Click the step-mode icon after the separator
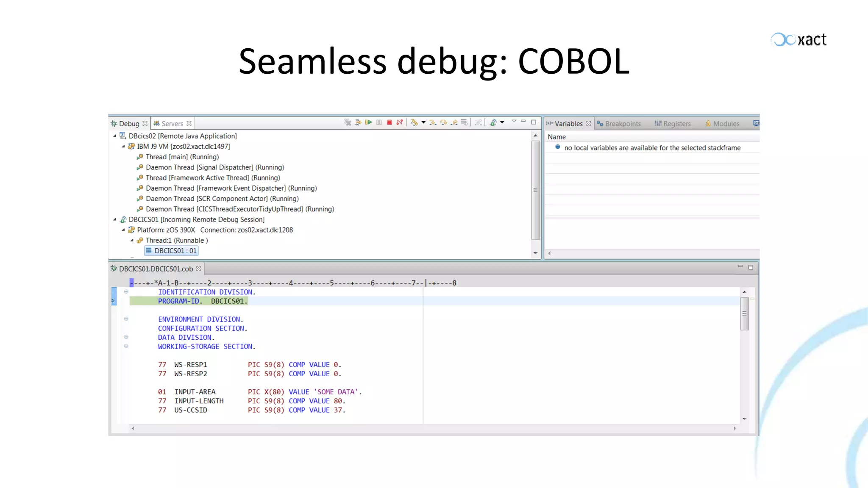The height and width of the screenshot is (488, 868). (414, 122)
